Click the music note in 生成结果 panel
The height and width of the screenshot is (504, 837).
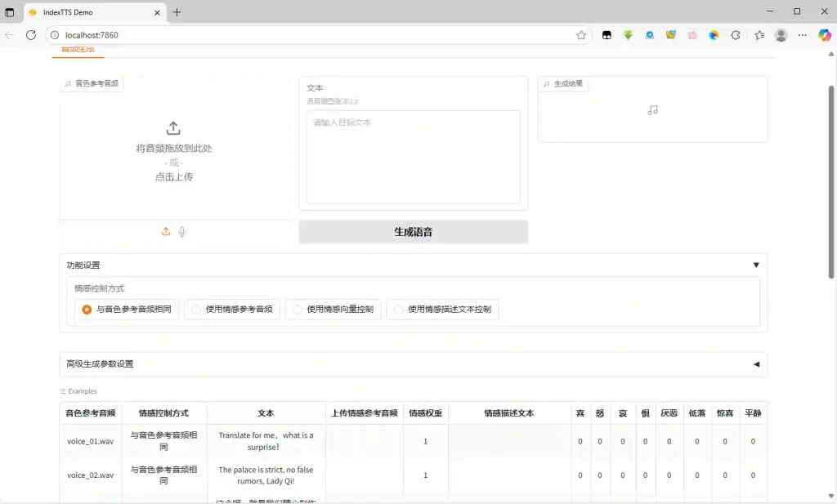[651, 109]
